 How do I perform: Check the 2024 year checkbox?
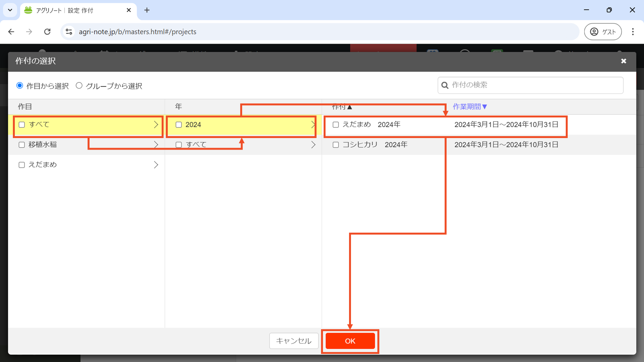pyautogui.click(x=179, y=125)
